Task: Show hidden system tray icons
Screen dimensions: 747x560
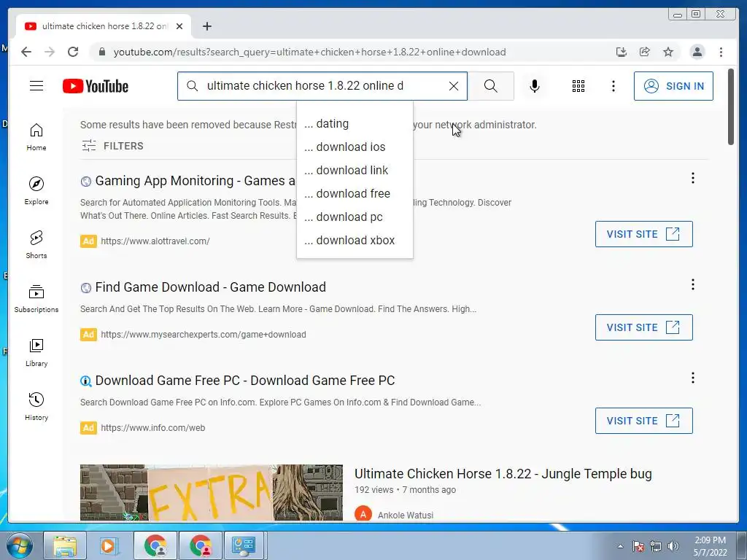Action: pyautogui.click(x=620, y=546)
